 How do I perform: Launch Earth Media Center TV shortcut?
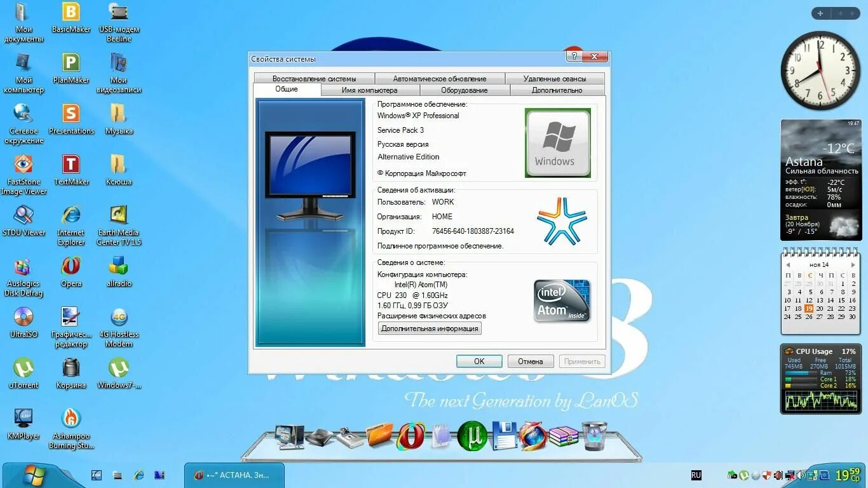coord(119,226)
